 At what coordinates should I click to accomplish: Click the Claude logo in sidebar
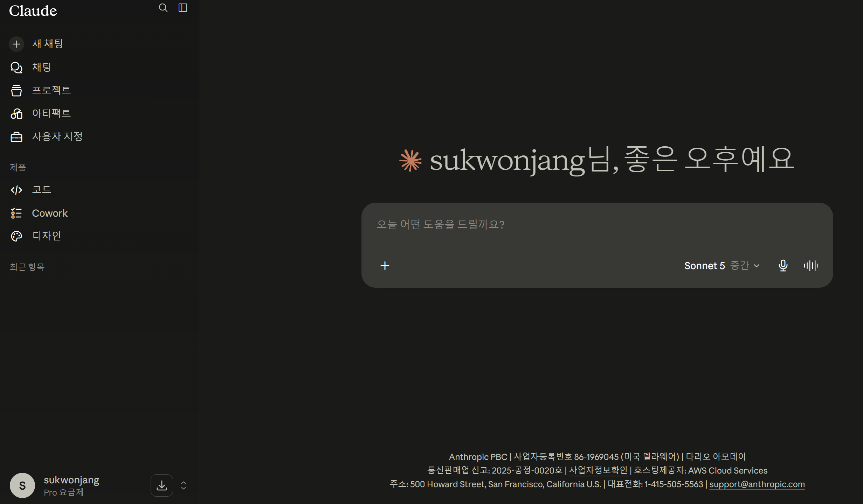click(33, 11)
